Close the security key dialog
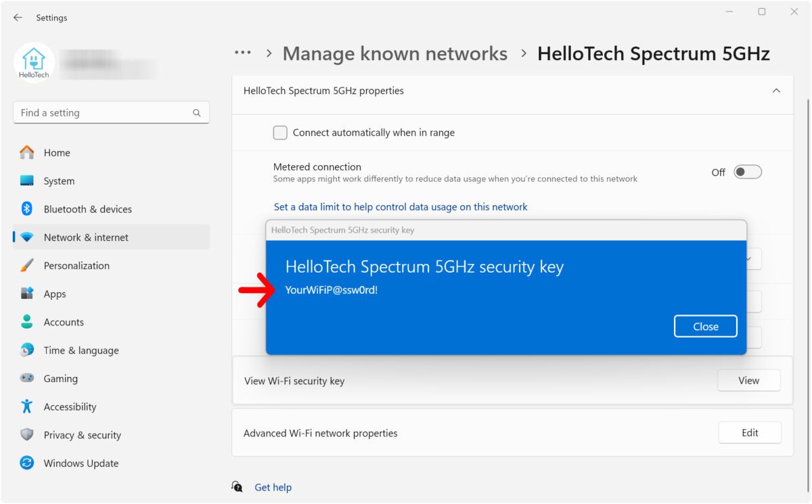This screenshot has width=812, height=504. (x=705, y=326)
